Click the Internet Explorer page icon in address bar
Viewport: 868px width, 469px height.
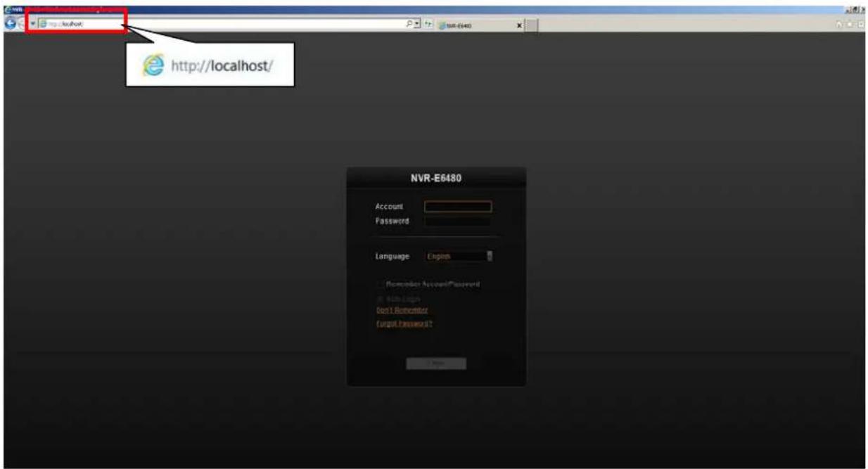pyautogui.click(x=42, y=24)
